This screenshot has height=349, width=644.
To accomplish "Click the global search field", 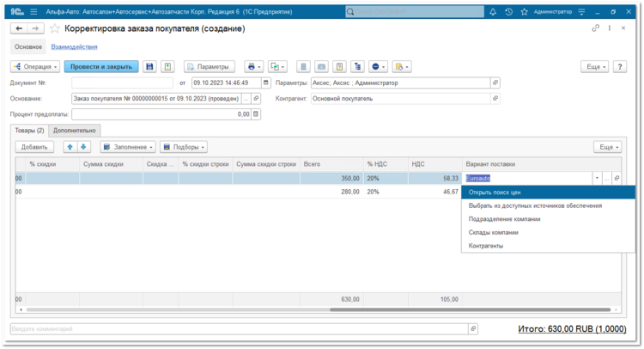I will pos(415,12).
